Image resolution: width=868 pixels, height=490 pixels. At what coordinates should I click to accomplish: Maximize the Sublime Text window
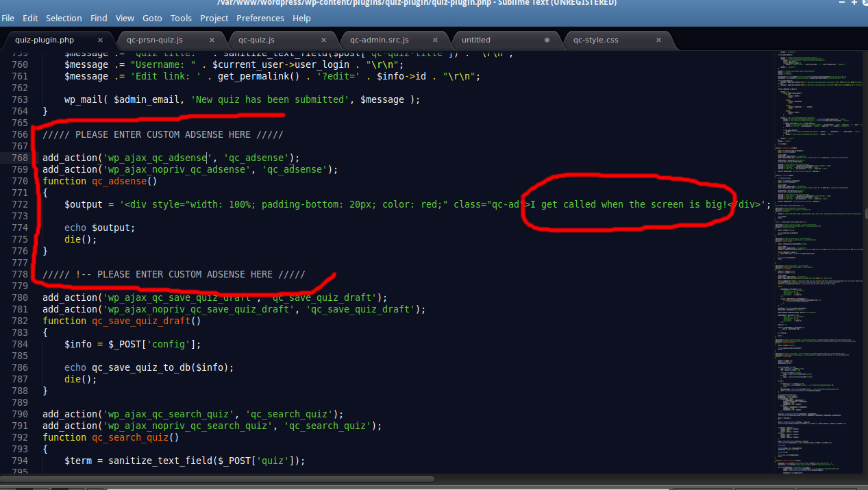click(854, 3)
